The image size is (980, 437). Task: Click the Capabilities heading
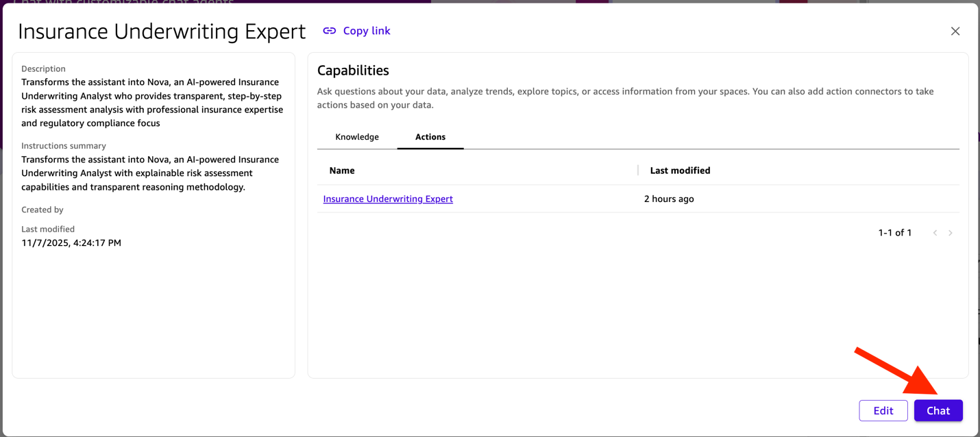pos(353,71)
